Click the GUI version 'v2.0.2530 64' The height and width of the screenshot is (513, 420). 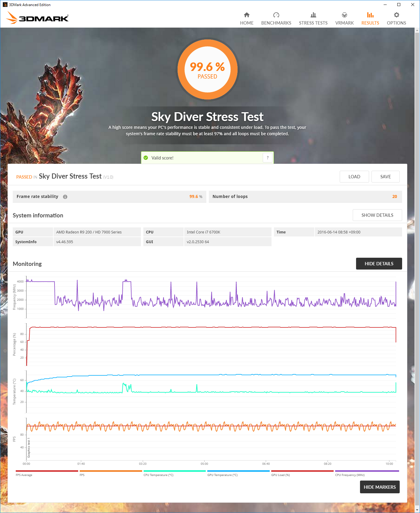(198, 242)
